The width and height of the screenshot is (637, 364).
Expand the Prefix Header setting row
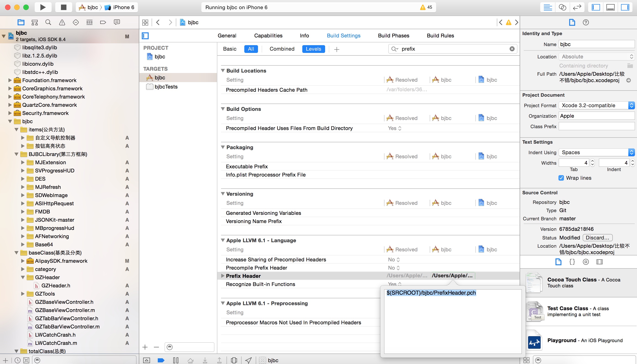point(223,276)
